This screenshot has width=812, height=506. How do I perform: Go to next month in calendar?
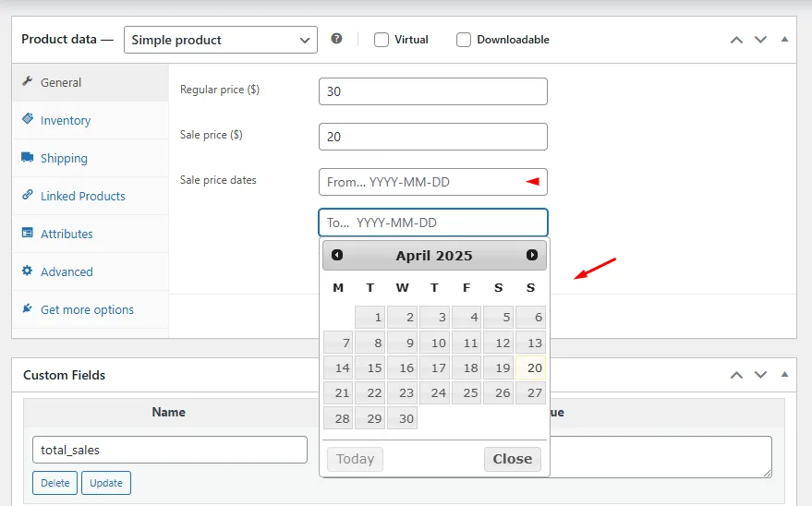click(532, 255)
